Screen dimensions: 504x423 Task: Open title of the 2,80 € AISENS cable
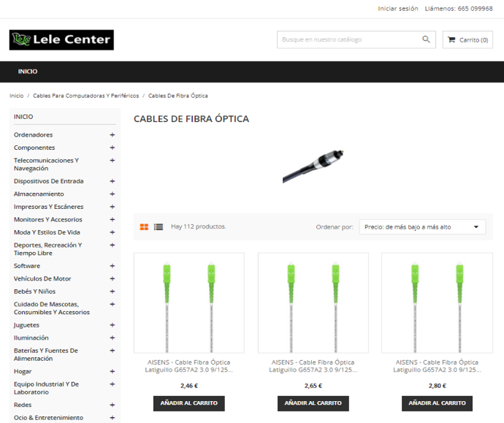[437, 366]
